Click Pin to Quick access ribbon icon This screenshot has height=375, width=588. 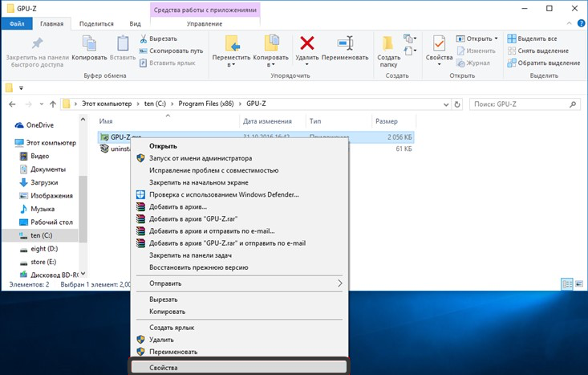pyautogui.click(x=37, y=44)
